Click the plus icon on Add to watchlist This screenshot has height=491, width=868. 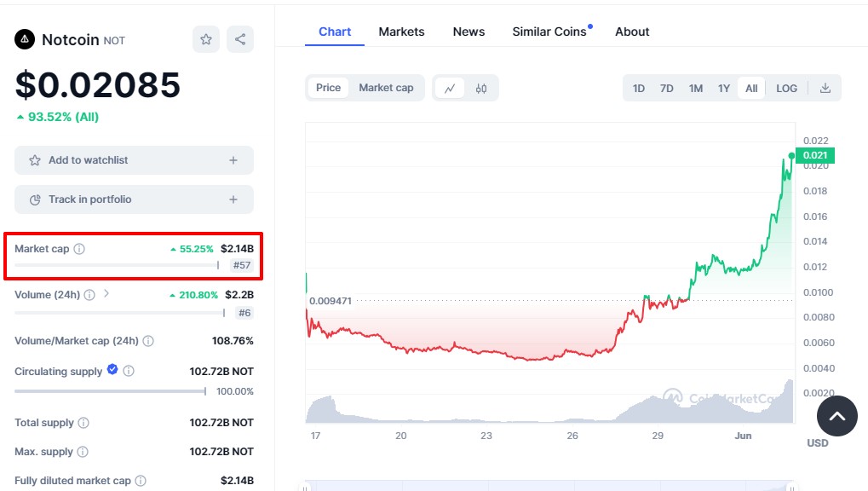point(233,160)
